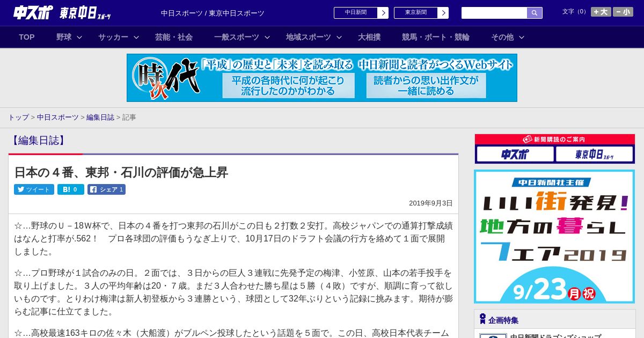Click the date 2019年9月3日
This screenshot has width=644, height=338.
pyautogui.click(x=431, y=203)
